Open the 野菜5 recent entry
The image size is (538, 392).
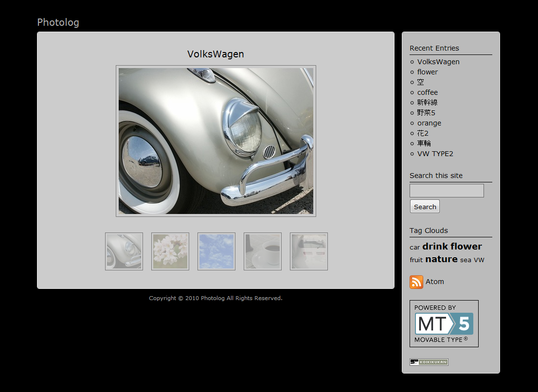426,113
